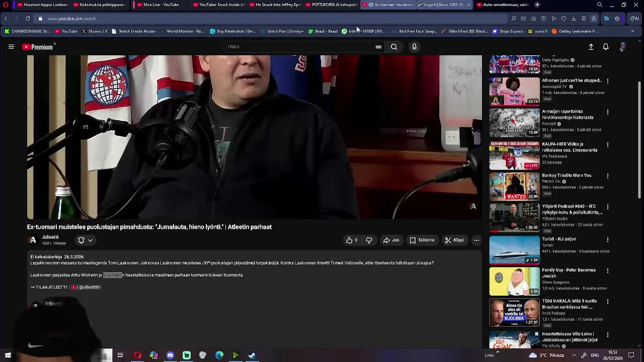Image resolution: width=644 pixels, height=362 pixels.
Task: Open Family Guy - Peter Becomes Jewish
Action: click(x=569, y=273)
